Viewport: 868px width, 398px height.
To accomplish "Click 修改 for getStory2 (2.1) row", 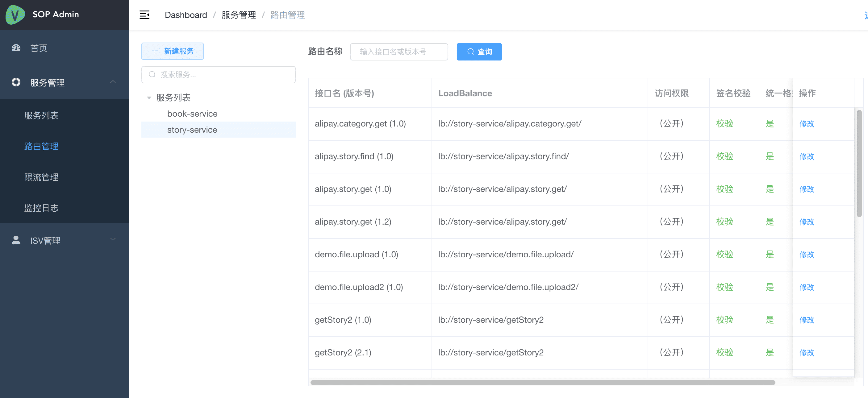I will 806,353.
